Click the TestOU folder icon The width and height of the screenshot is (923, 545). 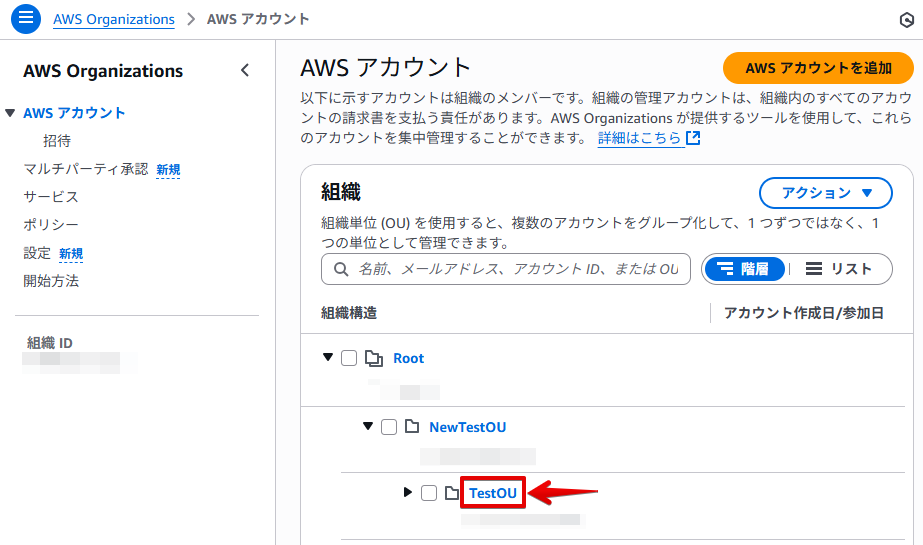pos(451,493)
